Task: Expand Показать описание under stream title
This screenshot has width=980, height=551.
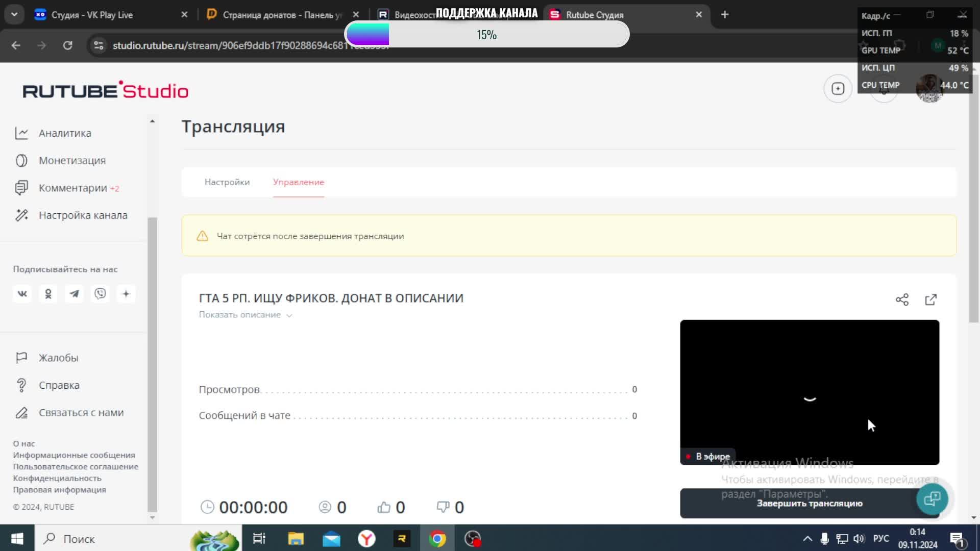Action: coord(246,315)
